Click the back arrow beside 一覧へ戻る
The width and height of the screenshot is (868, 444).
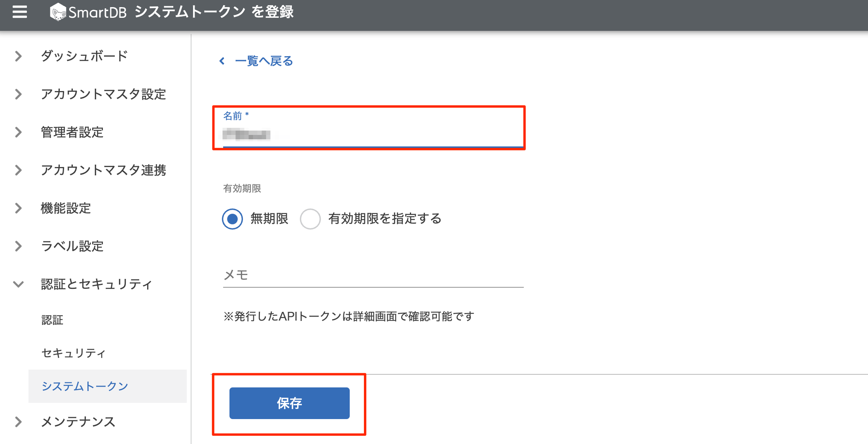click(222, 61)
